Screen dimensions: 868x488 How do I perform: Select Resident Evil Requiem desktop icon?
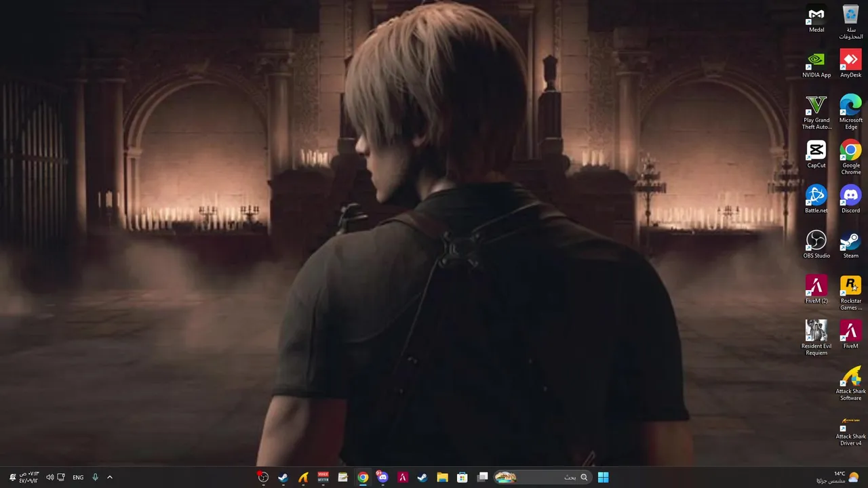[x=816, y=338]
